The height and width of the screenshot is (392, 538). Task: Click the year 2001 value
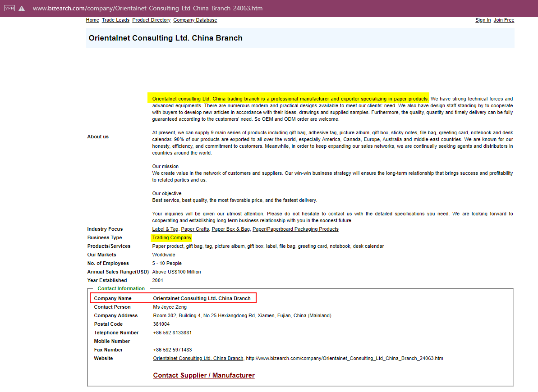pos(157,281)
